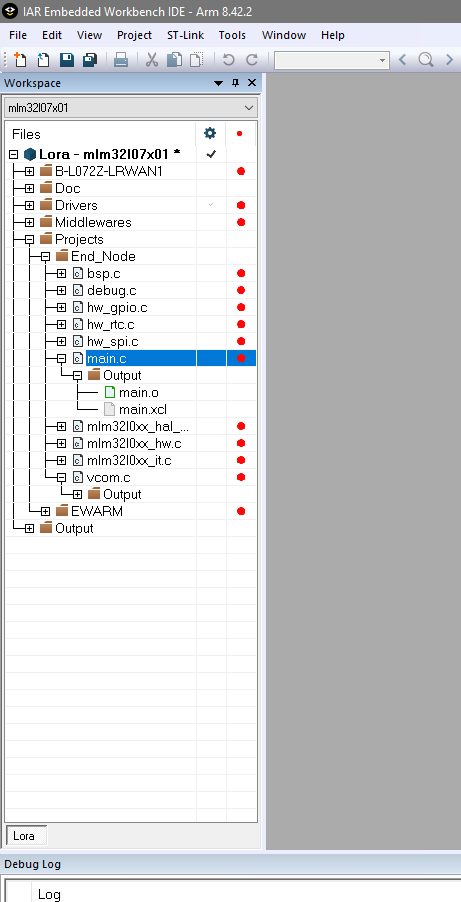Select hw_spi.c in the file tree
Image resolution: width=461 pixels, height=902 pixels.
coord(113,342)
